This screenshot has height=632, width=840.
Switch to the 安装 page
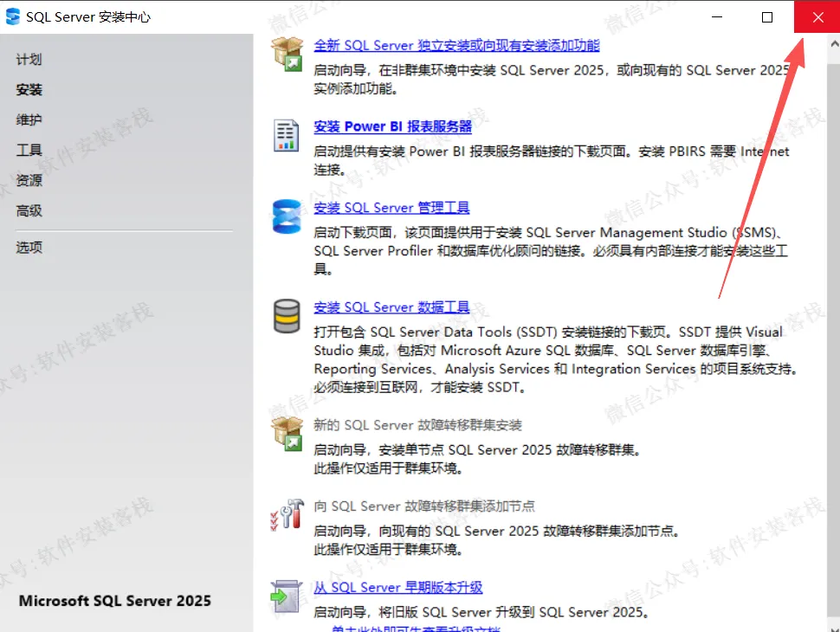tap(29, 89)
